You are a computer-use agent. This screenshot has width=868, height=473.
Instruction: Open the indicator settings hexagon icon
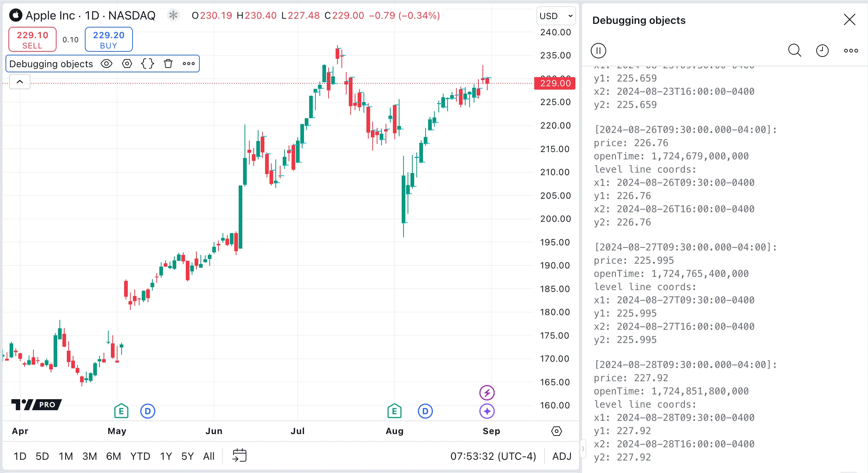(127, 64)
